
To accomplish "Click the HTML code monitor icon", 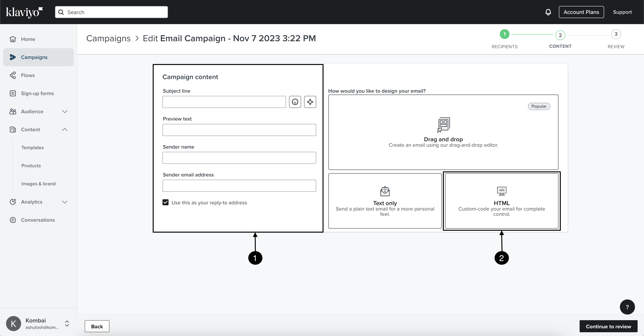I will 501,191.
